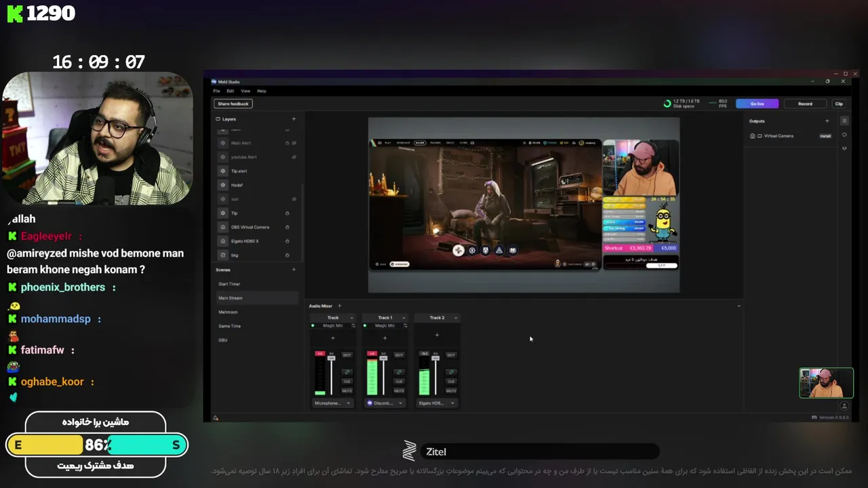Image resolution: width=868 pixels, height=488 pixels.
Task: Click the Virtual Camera output icon
Action: [753, 136]
